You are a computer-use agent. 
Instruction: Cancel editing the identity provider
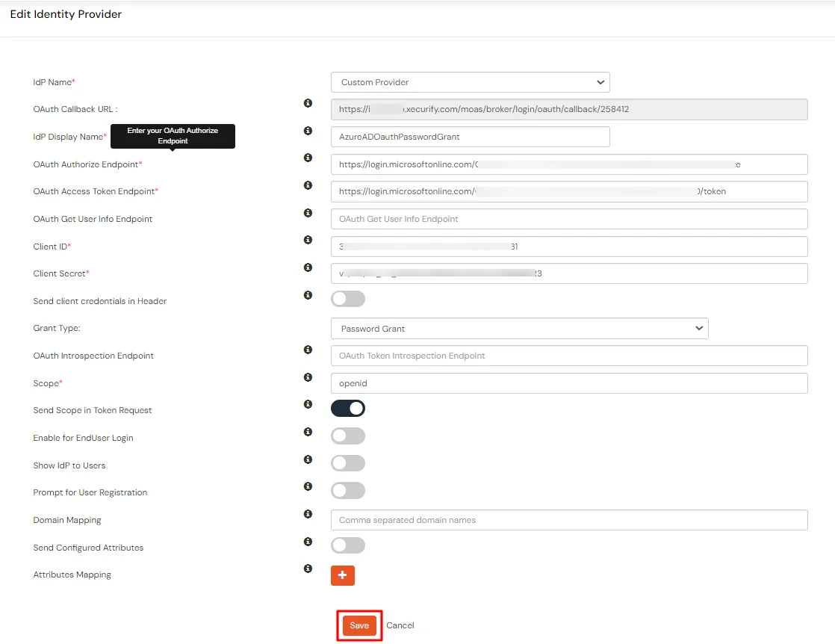pyautogui.click(x=400, y=625)
